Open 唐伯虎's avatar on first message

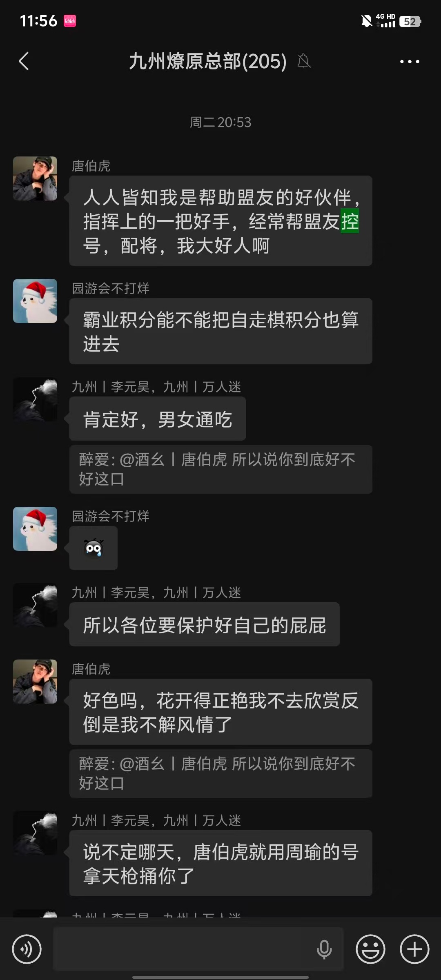[x=35, y=178]
